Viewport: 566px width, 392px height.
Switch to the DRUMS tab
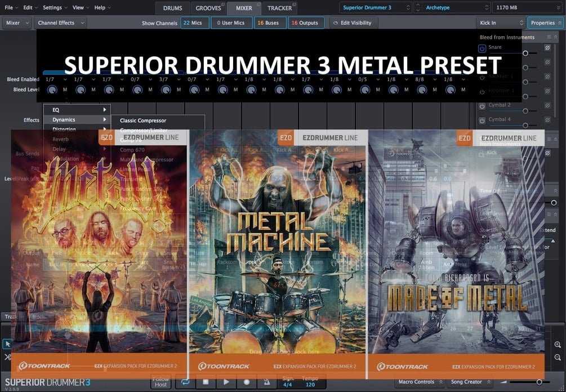(172, 8)
